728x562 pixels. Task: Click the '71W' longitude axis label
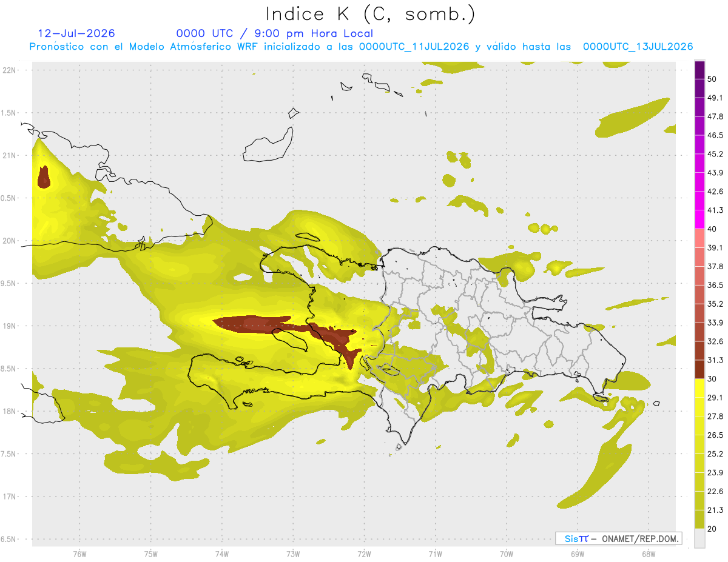(x=435, y=554)
